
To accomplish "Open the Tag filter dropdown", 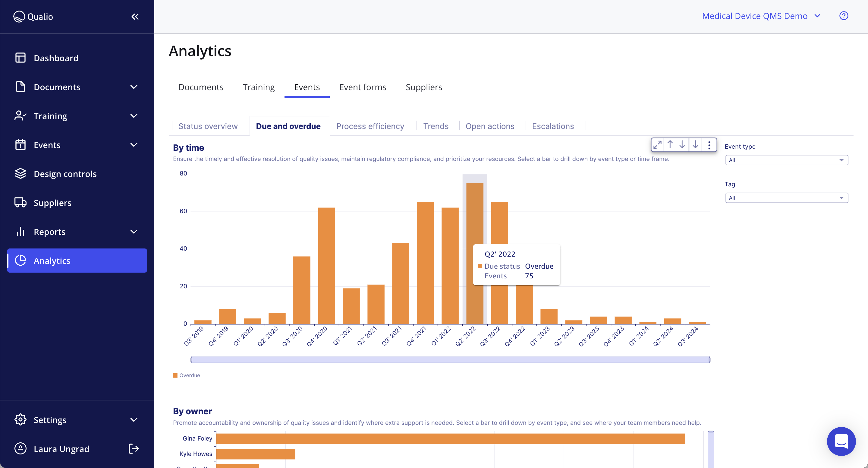I will click(786, 198).
